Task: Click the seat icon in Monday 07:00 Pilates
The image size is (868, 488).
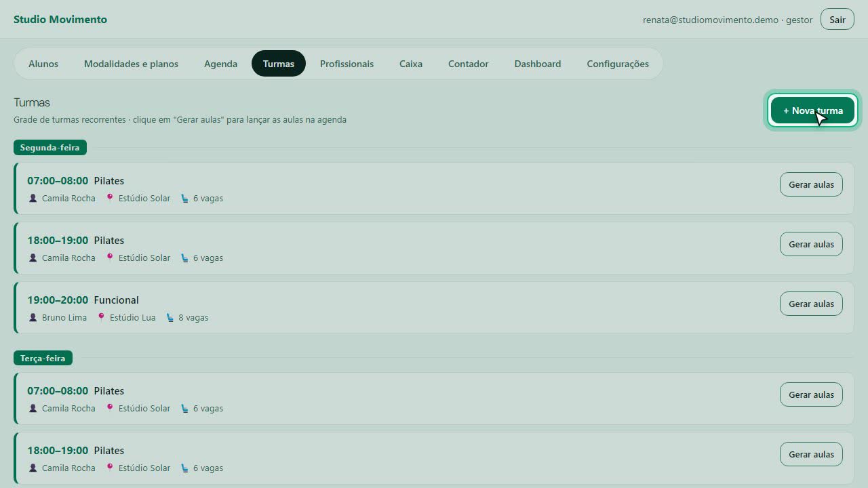Action: coord(184,199)
